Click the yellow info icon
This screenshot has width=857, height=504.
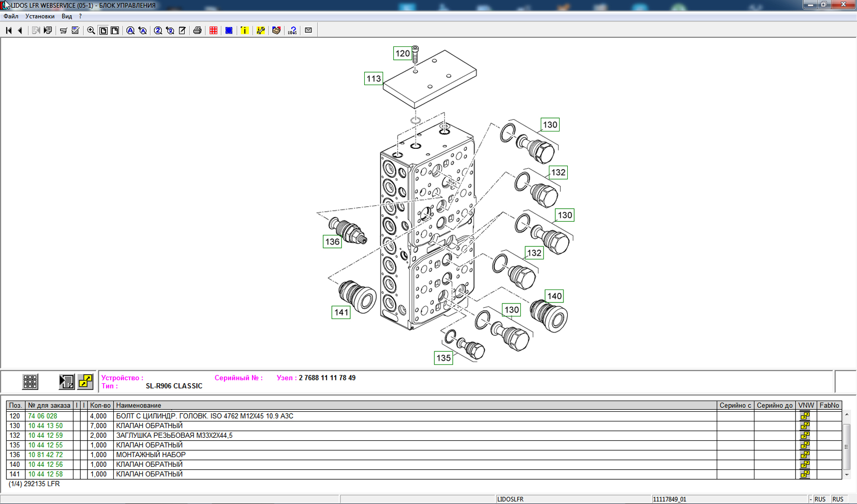tap(245, 30)
